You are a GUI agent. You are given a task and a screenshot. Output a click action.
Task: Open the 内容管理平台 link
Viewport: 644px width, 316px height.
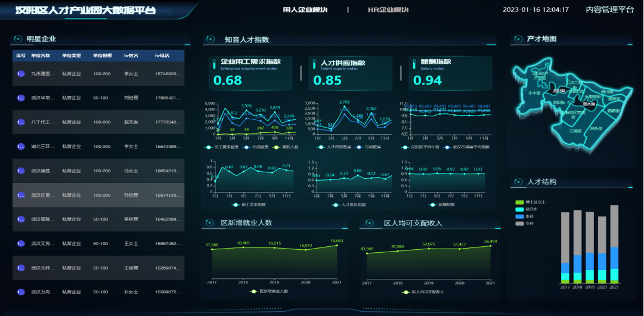609,10
